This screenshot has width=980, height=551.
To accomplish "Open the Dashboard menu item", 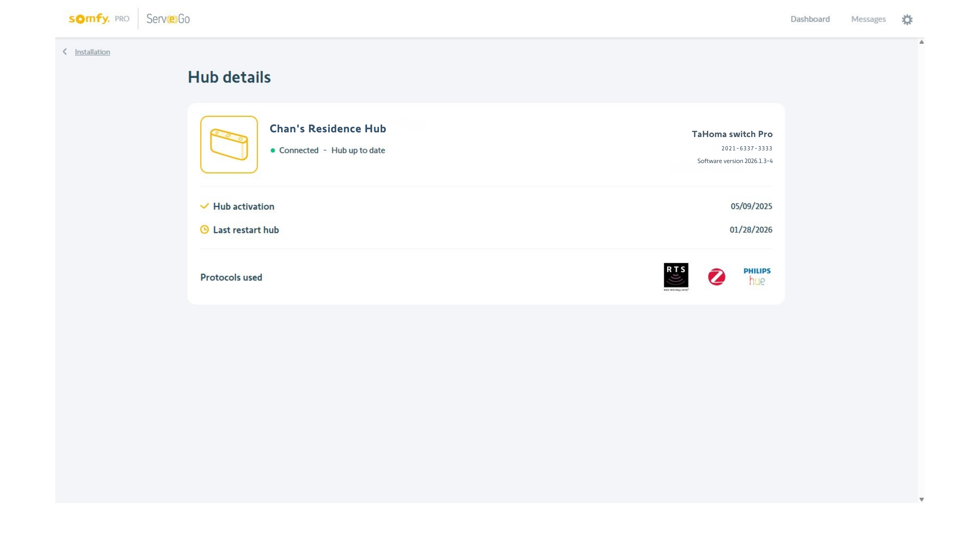I will coord(810,19).
